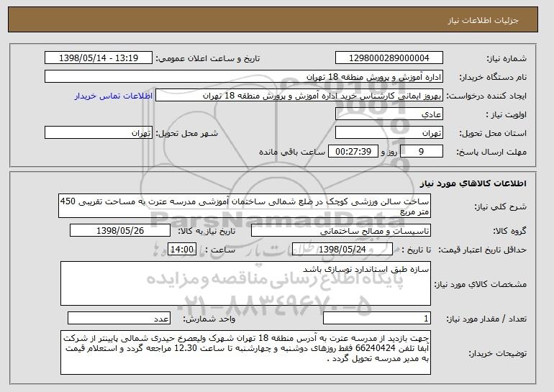Click the تاریخ و ساعت اعلان عمومی label
This screenshot has height=392, width=554.
(x=208, y=59)
